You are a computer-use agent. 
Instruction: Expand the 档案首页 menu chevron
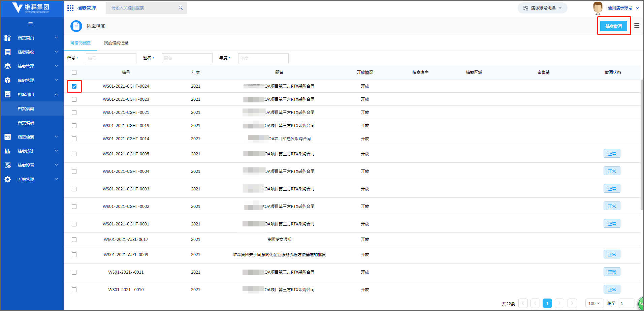click(56, 38)
